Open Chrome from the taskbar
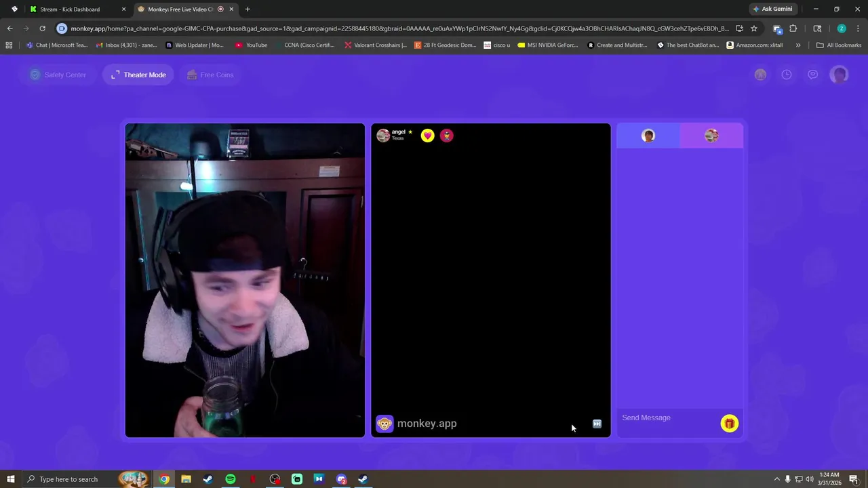Screen dimensions: 868x488 click(164, 479)
